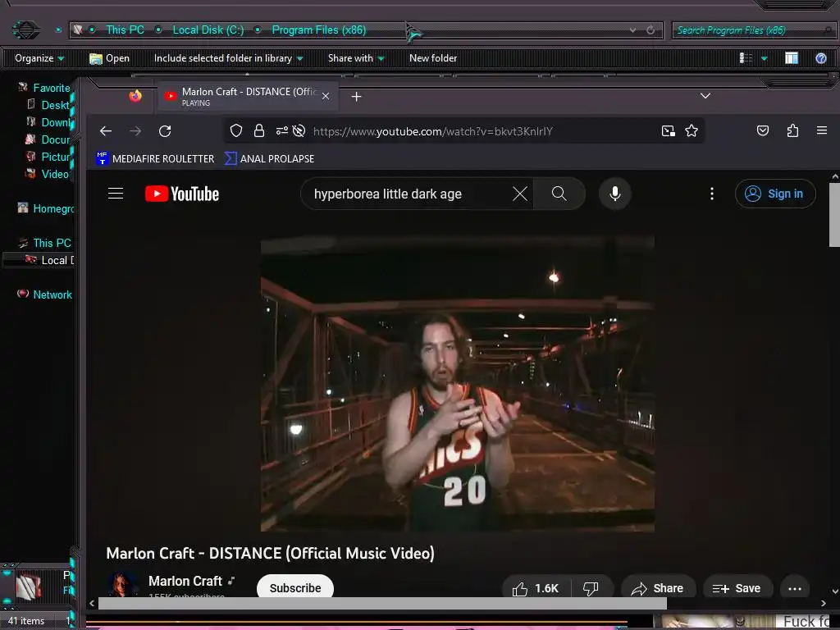The width and height of the screenshot is (840, 630).
Task: Click the pinned Firefox icon tab
Action: click(135, 96)
